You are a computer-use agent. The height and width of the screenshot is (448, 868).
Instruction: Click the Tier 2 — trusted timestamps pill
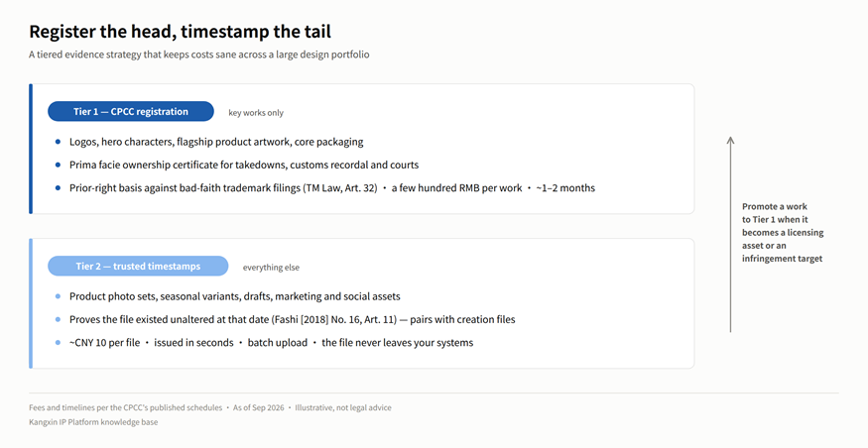[138, 266]
